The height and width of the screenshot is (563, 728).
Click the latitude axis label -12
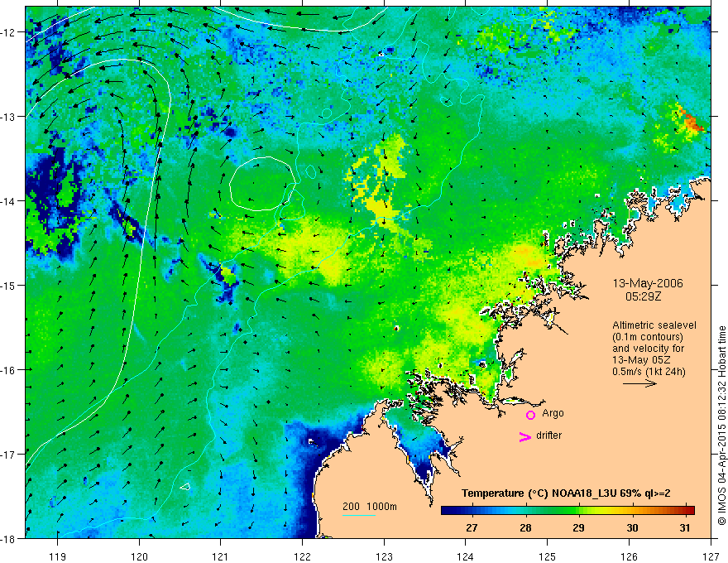coord(8,32)
